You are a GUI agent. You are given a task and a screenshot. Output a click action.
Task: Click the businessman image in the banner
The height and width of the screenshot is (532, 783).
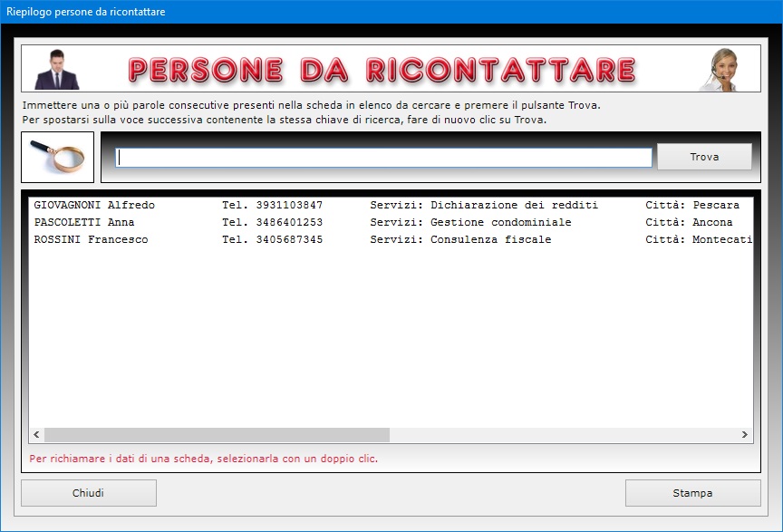(56, 70)
